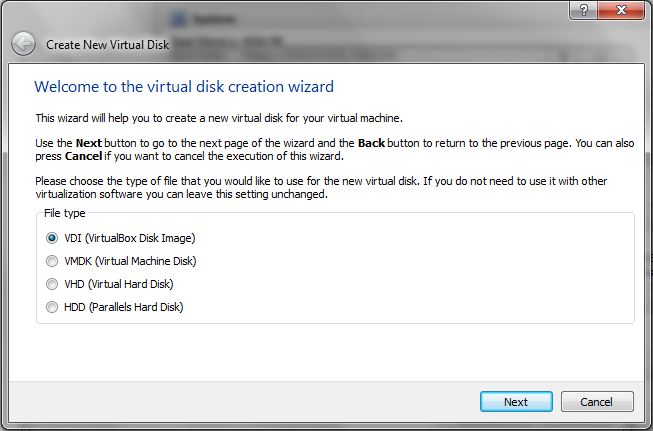Cancel the virtual disk wizard
This screenshot has width=653, height=431.
point(597,402)
